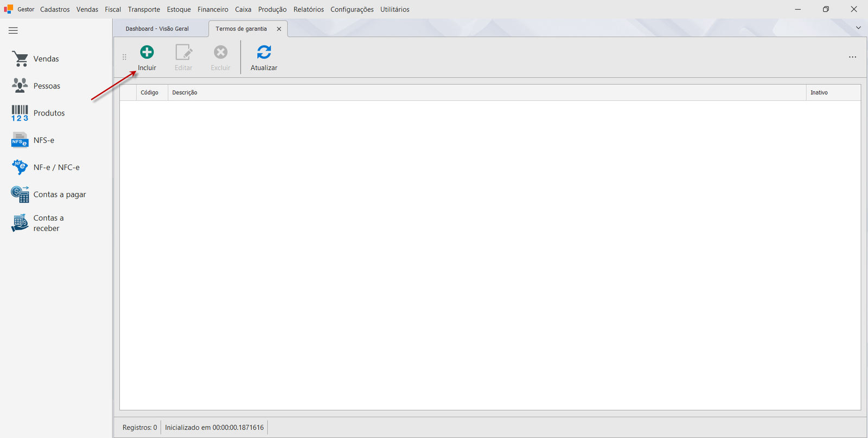The width and height of the screenshot is (868, 438).
Task: Sort by the Inativo column header
Action: 833,93
